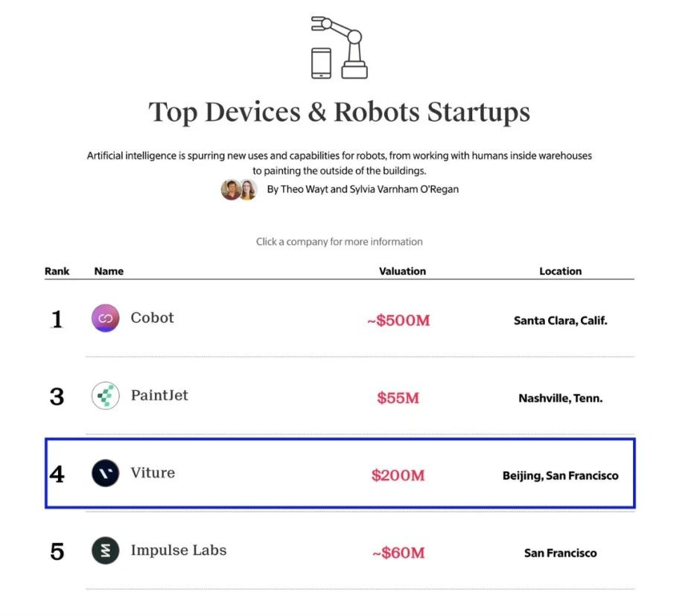Select the ~$500M valuation for Cobot
The height and width of the screenshot is (616, 694).
[398, 320]
